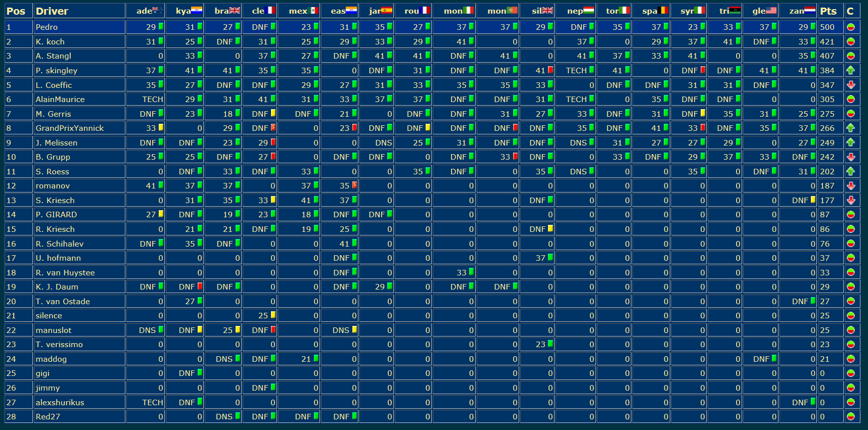The image size is (868, 430).
Task: Click the red down arrow in romanov's row
Action: pyautogui.click(x=850, y=186)
